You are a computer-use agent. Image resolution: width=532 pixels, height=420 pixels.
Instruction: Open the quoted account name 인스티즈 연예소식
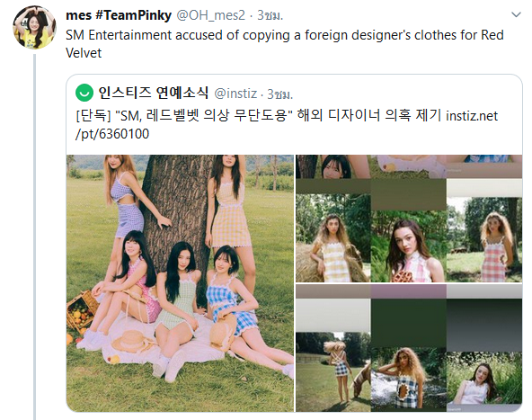(x=154, y=93)
